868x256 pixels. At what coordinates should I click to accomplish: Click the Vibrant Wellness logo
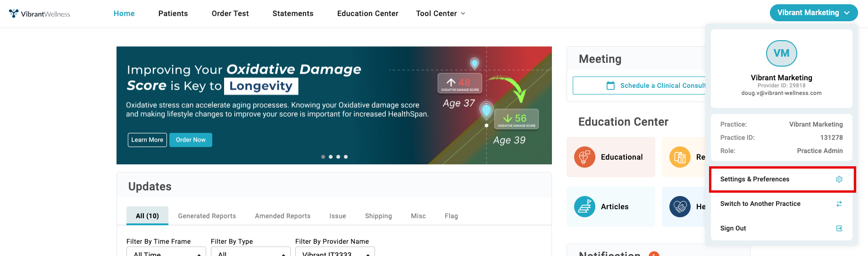click(40, 14)
